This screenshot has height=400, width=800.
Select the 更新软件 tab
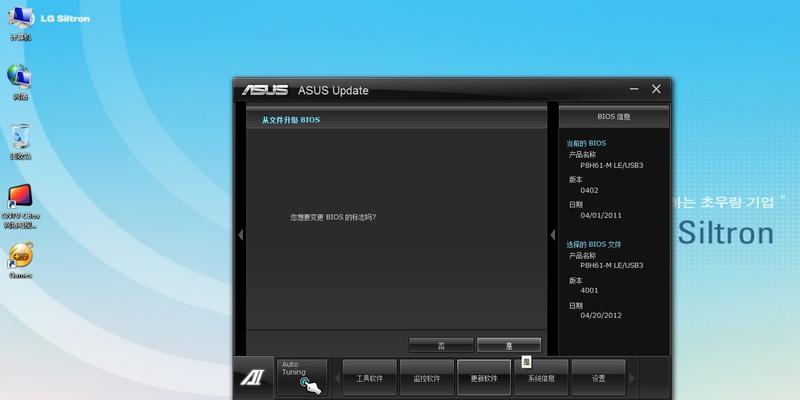(484, 378)
